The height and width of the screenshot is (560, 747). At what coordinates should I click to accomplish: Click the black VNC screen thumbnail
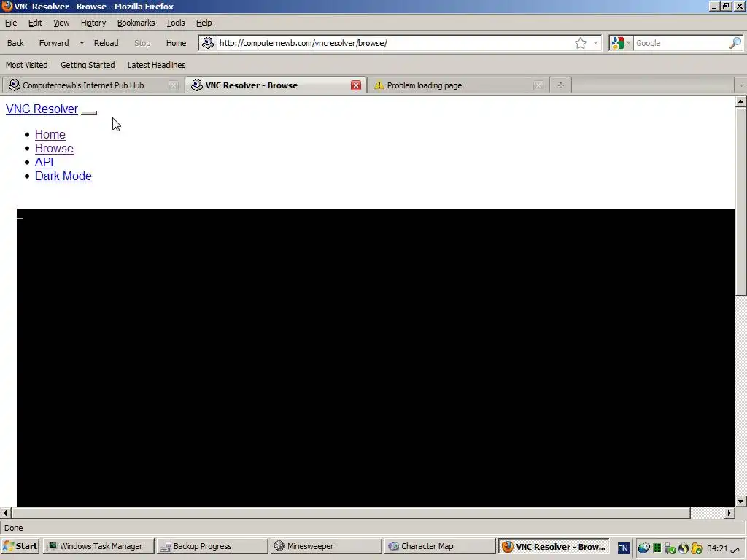(x=376, y=357)
